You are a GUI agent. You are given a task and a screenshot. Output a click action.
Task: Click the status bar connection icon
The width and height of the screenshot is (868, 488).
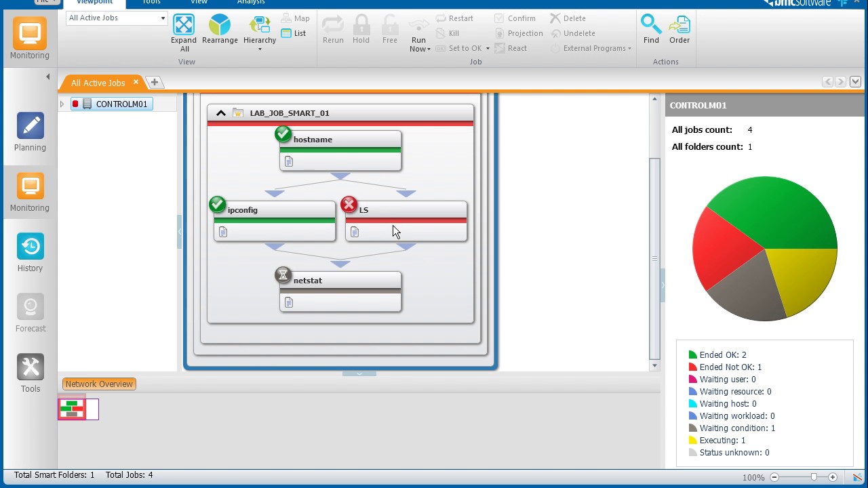coord(857,478)
